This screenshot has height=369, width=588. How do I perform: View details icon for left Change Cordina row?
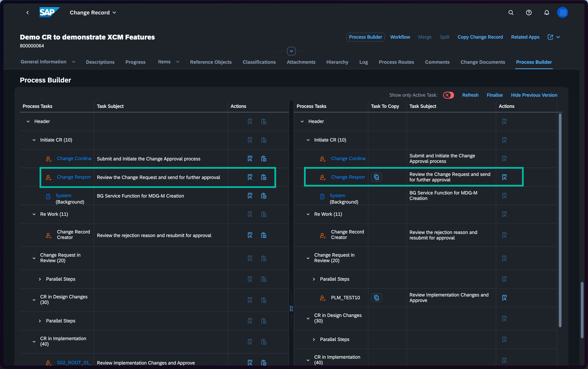tap(250, 159)
